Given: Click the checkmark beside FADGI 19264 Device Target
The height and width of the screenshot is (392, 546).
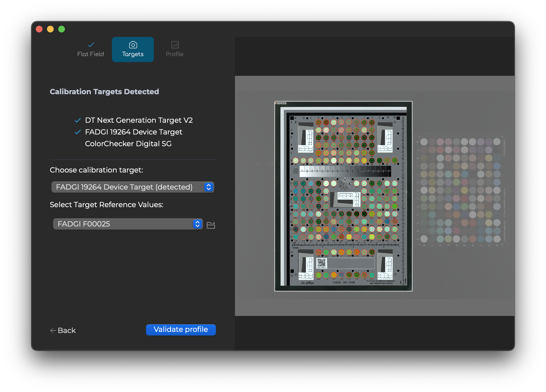Looking at the screenshot, I should coord(77,132).
